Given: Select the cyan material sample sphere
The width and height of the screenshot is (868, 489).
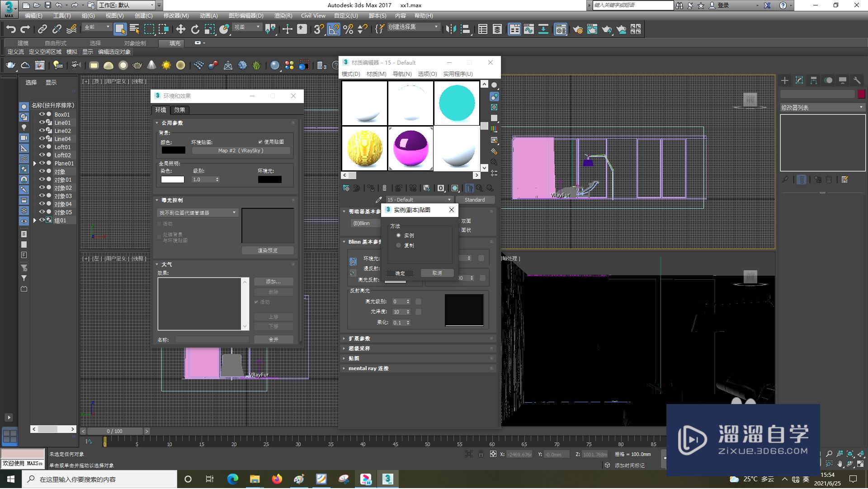Looking at the screenshot, I should click(x=457, y=103).
